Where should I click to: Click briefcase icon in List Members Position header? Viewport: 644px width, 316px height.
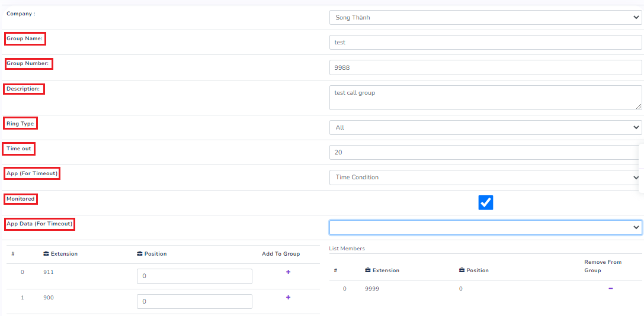click(x=462, y=270)
